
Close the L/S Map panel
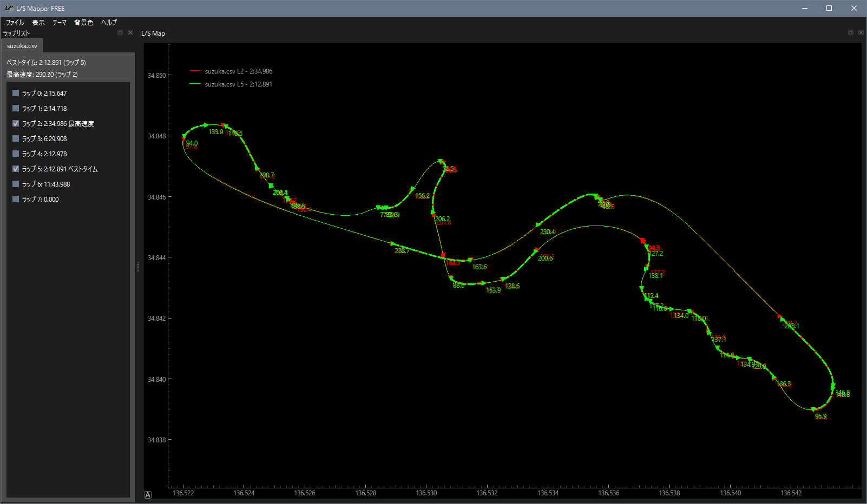pos(861,33)
